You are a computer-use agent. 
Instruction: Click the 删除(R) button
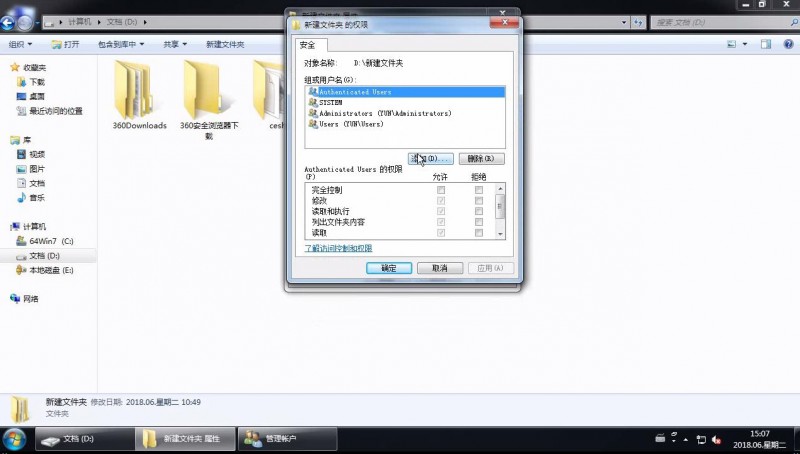coord(482,159)
